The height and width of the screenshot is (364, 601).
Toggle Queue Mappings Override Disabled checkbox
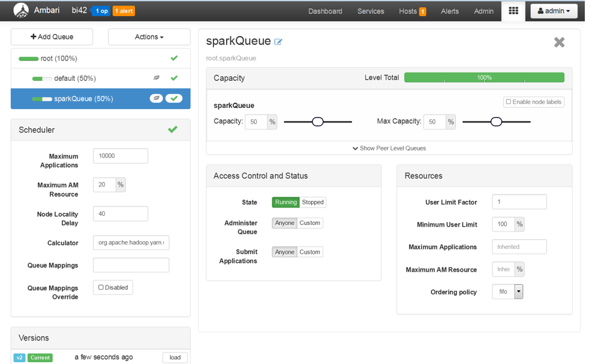[x=101, y=287]
